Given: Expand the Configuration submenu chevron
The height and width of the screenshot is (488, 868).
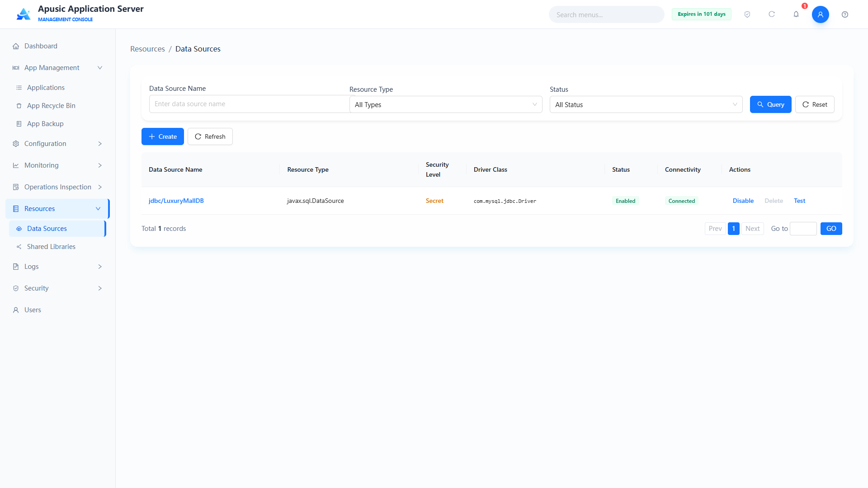Looking at the screenshot, I should coord(100,144).
